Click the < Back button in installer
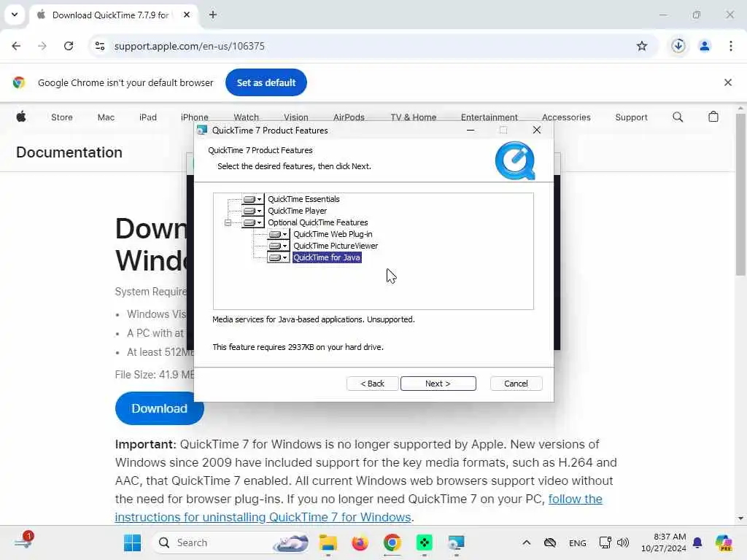This screenshot has height=560, width=747. pyautogui.click(x=372, y=384)
